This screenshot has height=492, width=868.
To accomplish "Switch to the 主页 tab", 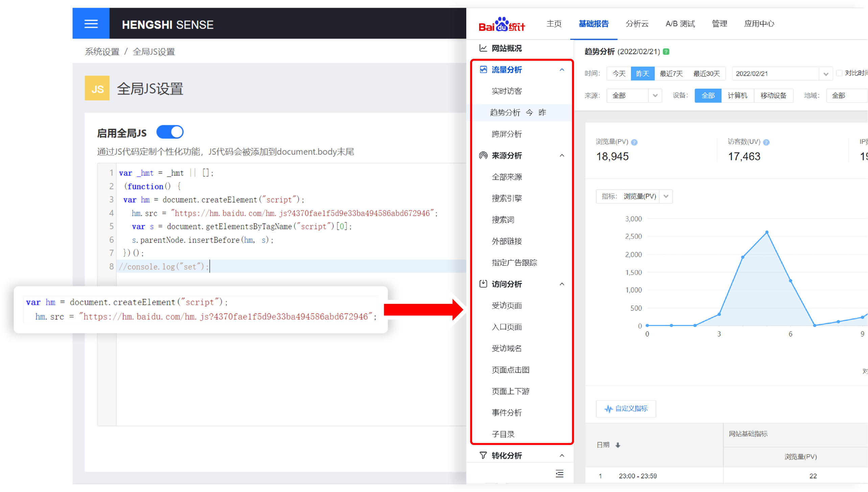I will tap(554, 24).
